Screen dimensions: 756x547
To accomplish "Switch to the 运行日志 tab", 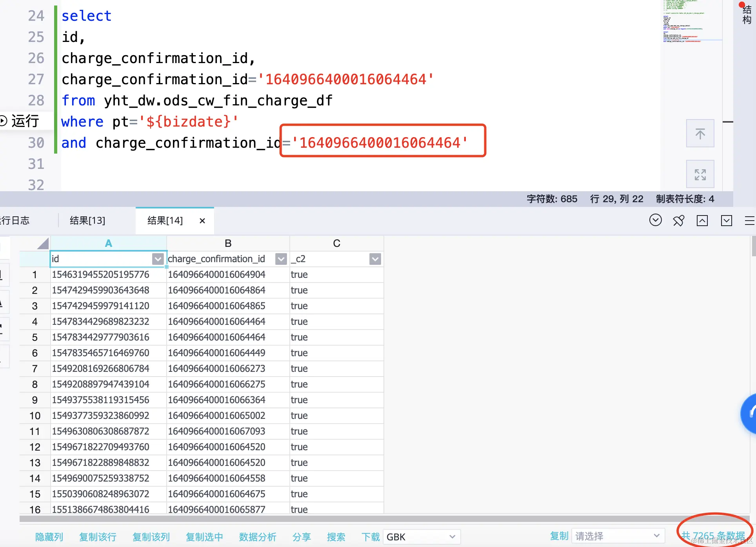I will pos(15,221).
